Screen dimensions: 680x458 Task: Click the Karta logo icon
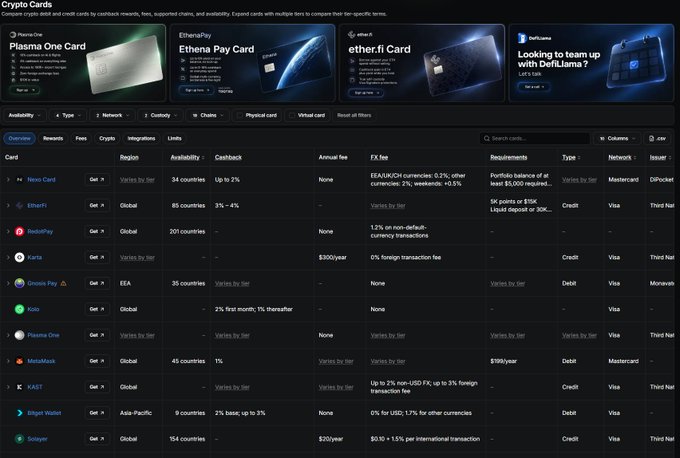point(20,257)
